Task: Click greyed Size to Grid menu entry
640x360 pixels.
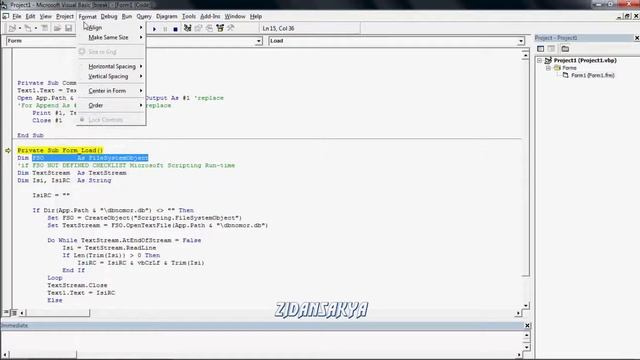Action: pos(111,52)
